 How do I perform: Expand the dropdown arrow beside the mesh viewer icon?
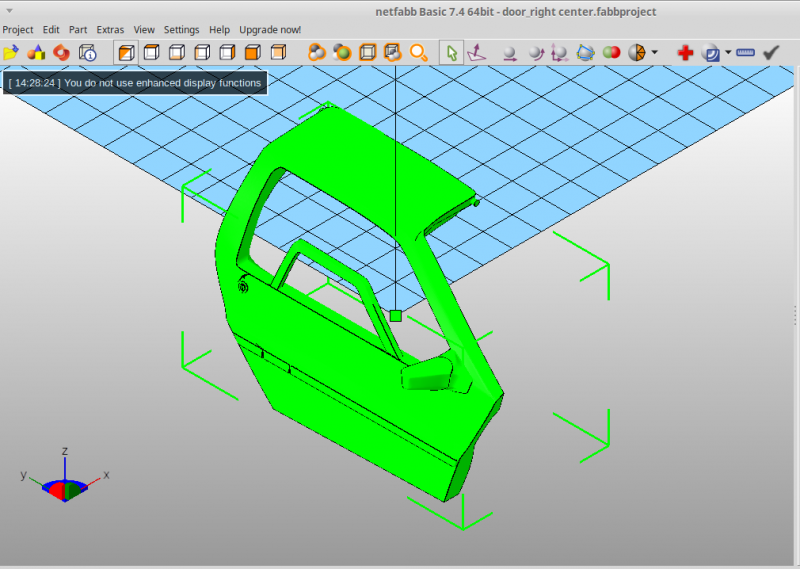tap(728, 52)
